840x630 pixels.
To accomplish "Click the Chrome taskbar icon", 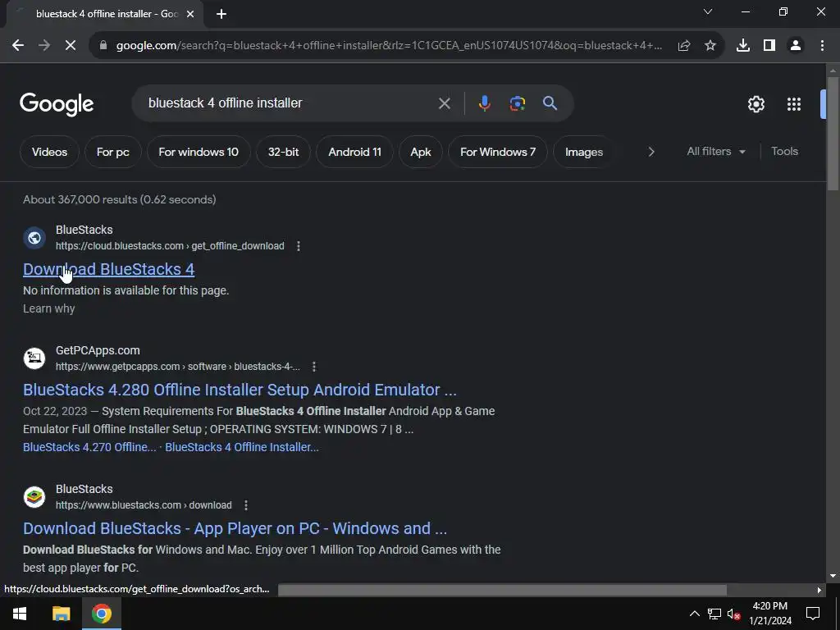I will [x=102, y=614].
